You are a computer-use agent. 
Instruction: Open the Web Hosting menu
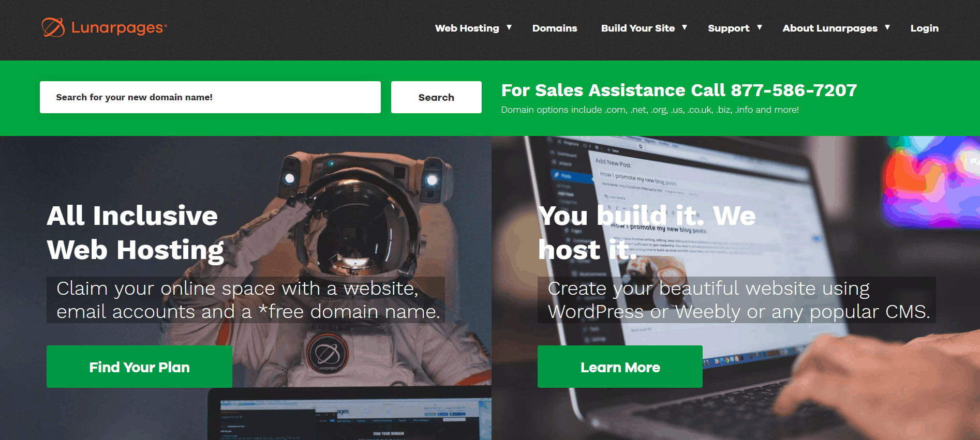coord(467,28)
